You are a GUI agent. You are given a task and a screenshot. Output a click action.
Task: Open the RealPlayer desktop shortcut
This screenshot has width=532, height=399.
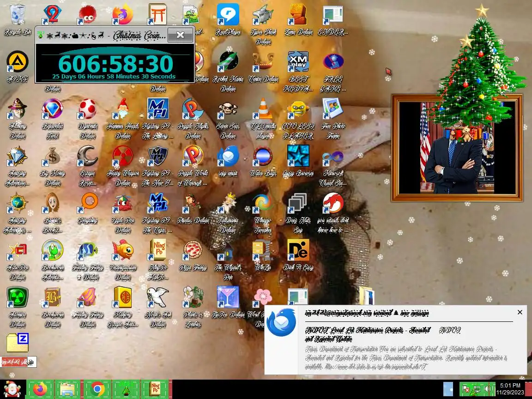click(228, 20)
